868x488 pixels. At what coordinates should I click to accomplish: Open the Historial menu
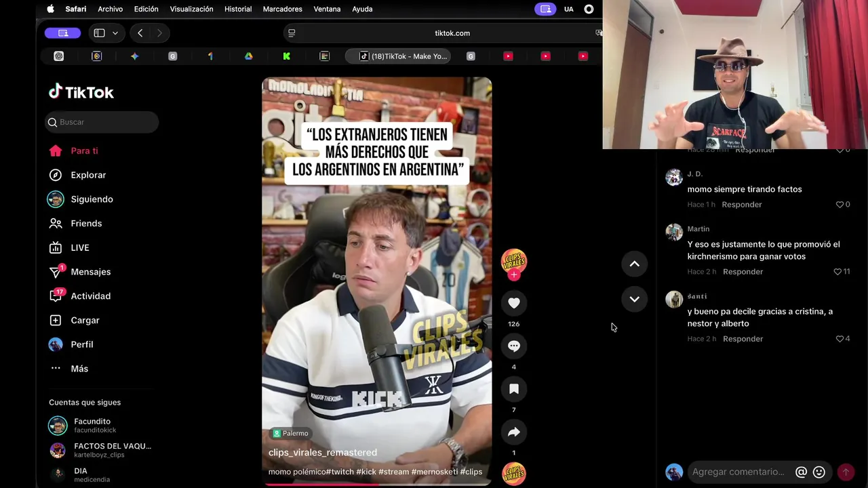pos(237,9)
